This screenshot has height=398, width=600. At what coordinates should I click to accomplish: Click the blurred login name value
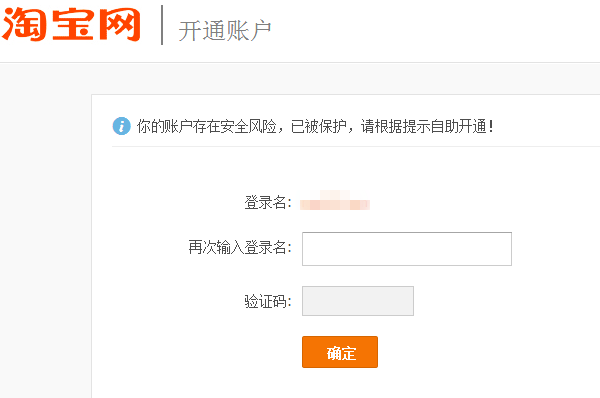click(x=335, y=201)
